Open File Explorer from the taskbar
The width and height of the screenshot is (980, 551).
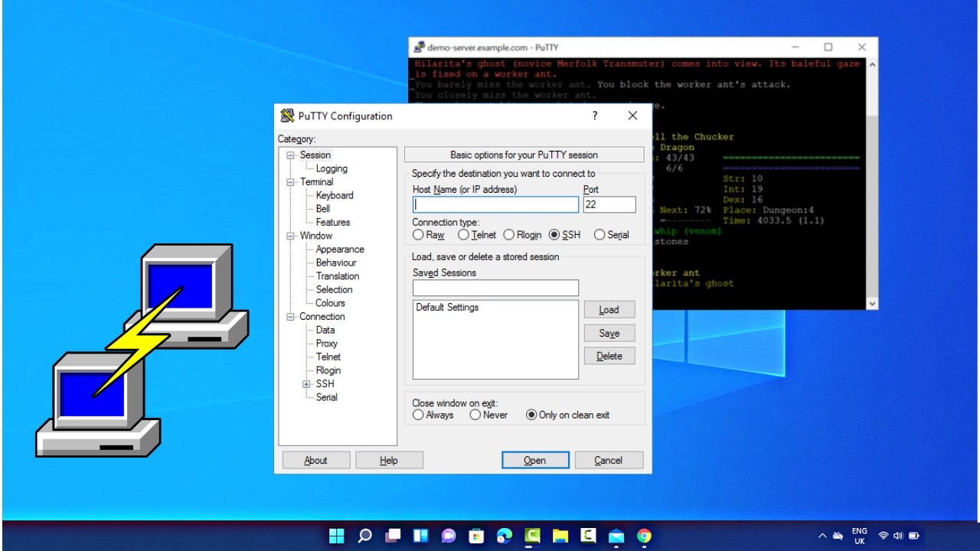tap(560, 536)
